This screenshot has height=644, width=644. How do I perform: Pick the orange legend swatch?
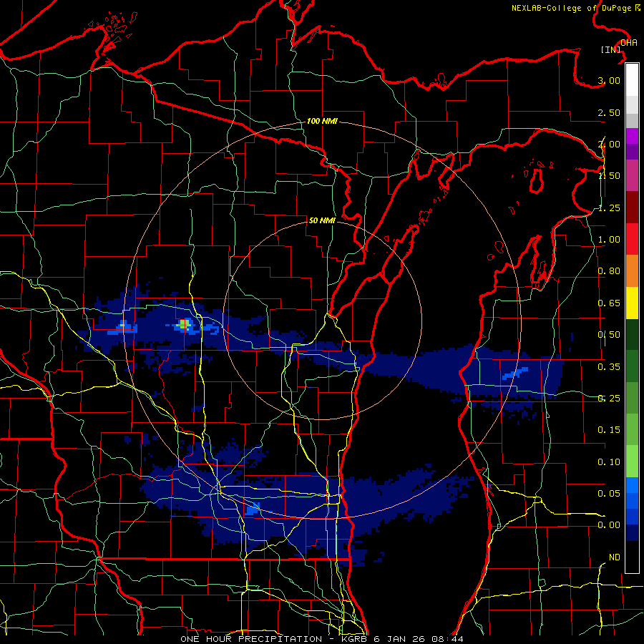coord(632,271)
